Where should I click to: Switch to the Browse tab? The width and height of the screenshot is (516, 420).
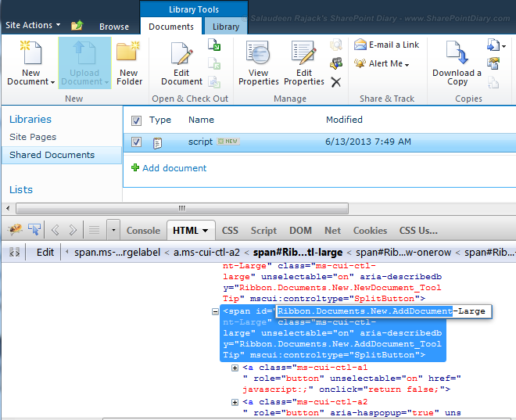tap(114, 27)
